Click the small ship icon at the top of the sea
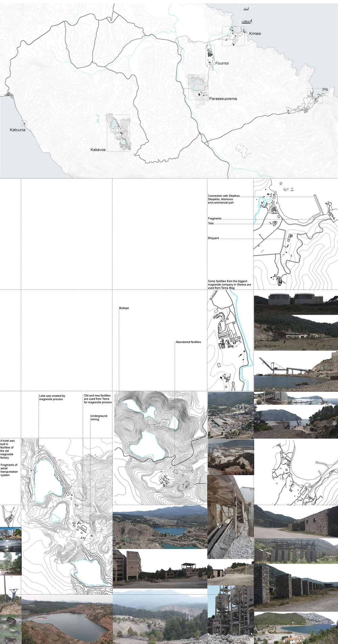The height and width of the screenshot is (644, 338). [x=246, y=8]
